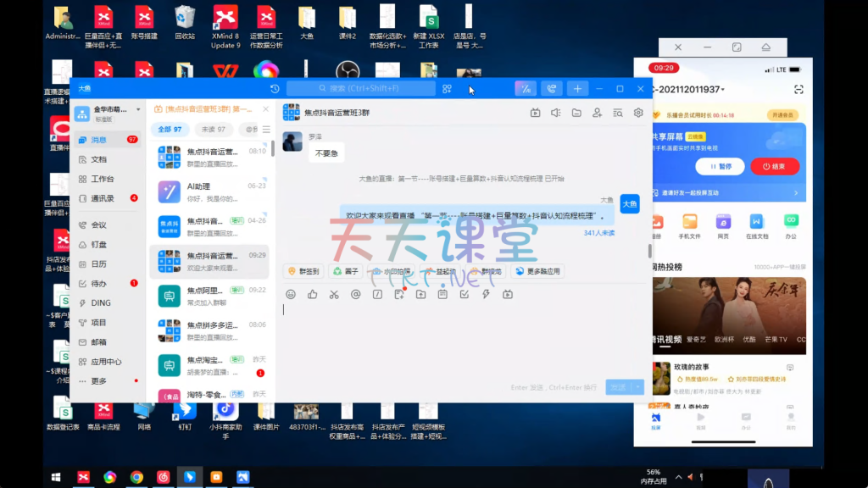Screen dimensions: 868x488
Task: Click the 群签到 quick app button
Action: click(303, 271)
